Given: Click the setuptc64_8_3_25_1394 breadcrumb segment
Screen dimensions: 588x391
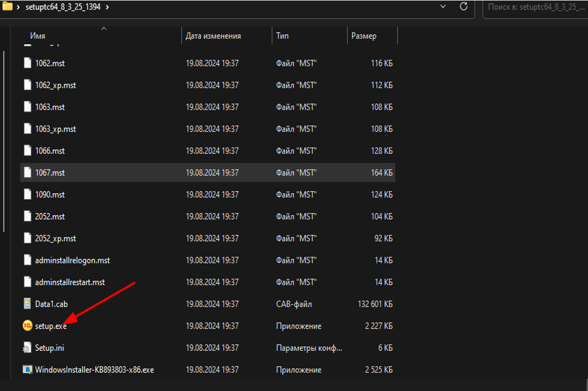Looking at the screenshot, I should (x=63, y=7).
